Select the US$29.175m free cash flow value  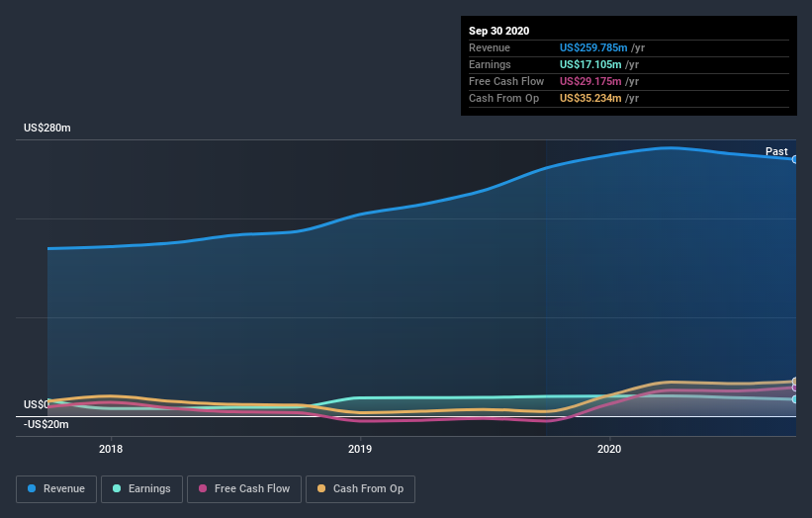pyautogui.click(x=590, y=81)
